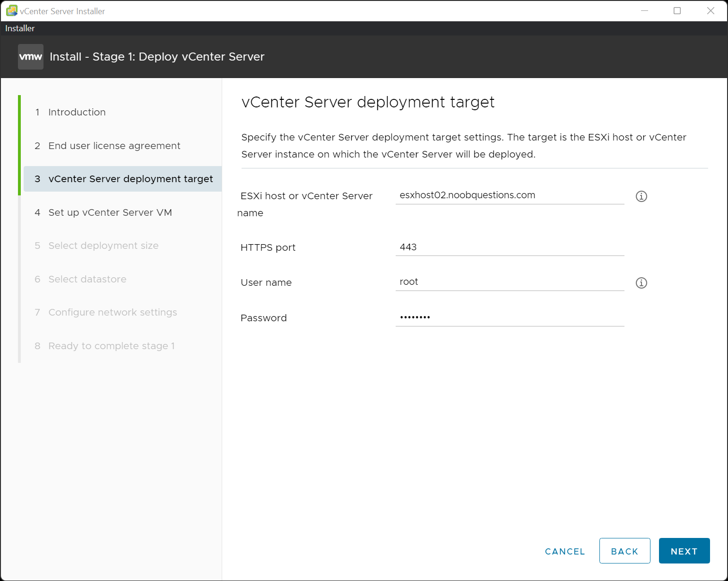Click Configure network settings step
Image resolution: width=728 pixels, height=581 pixels.
(112, 312)
